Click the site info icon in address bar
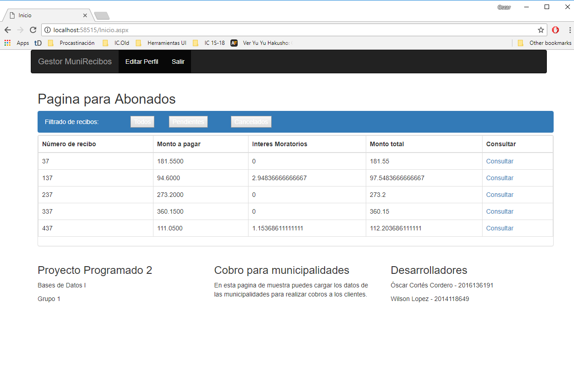The image size is (574, 392). coord(48,30)
